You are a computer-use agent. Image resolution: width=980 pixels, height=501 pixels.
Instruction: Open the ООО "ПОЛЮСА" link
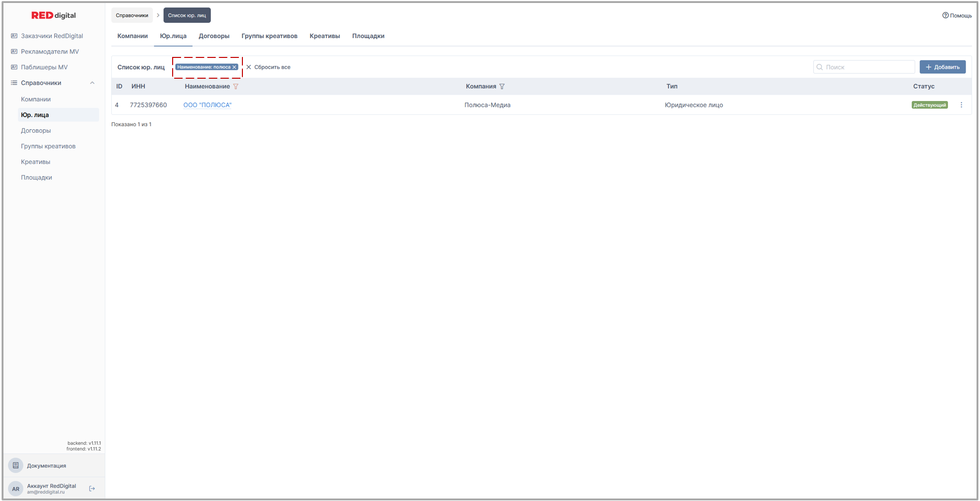[207, 105]
